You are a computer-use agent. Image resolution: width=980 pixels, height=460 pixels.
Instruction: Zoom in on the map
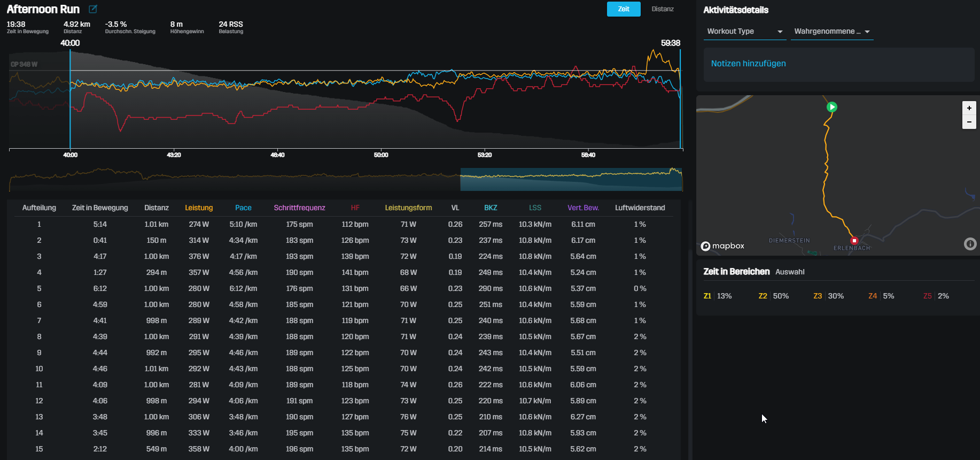(969, 108)
